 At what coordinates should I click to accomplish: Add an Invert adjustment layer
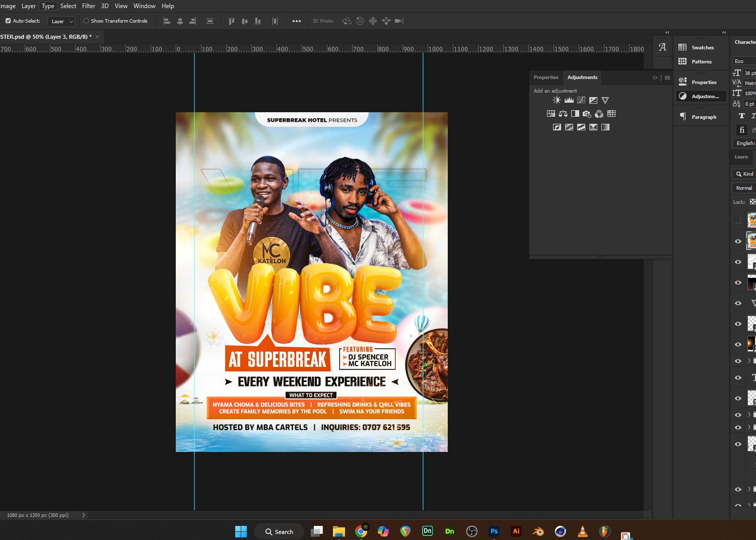[x=557, y=127]
